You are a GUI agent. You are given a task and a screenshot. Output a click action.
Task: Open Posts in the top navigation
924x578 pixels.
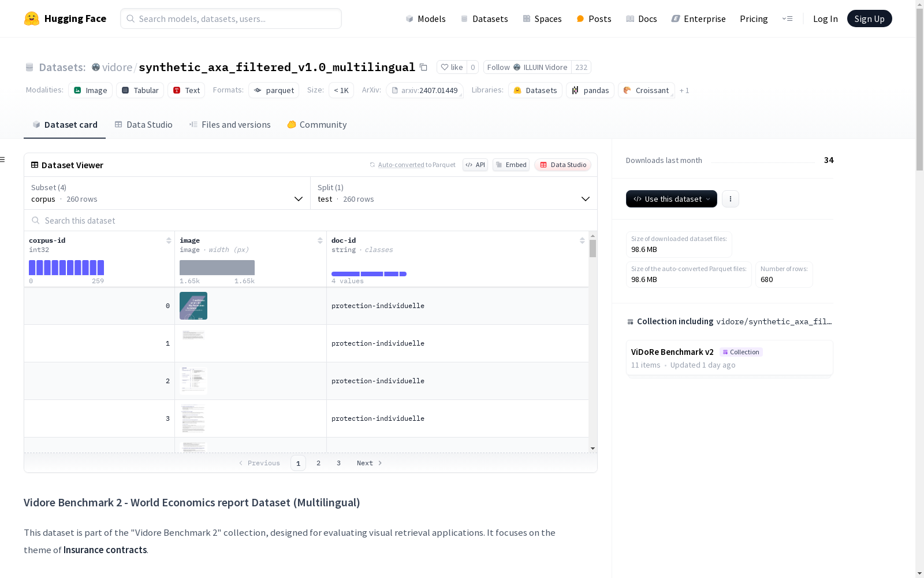click(594, 18)
